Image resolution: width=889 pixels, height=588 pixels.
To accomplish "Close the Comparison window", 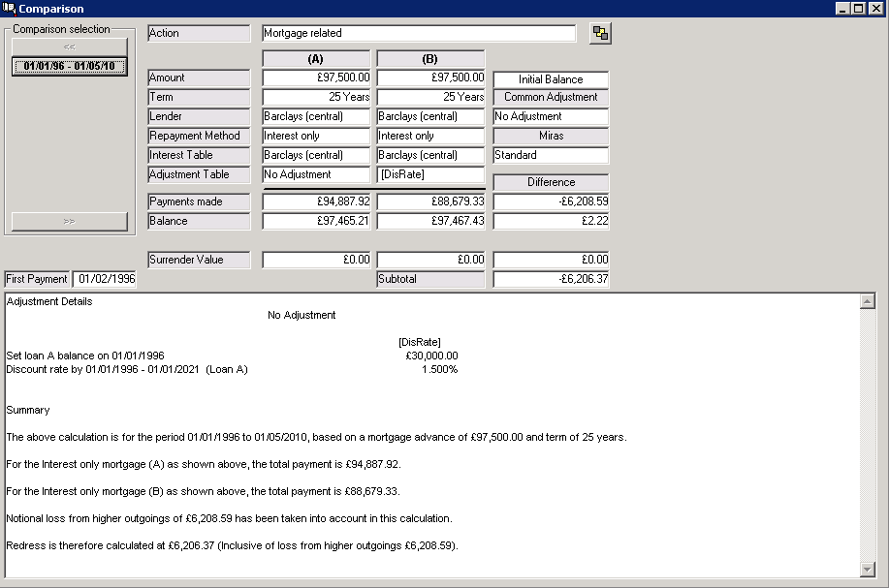I will 876,9.
